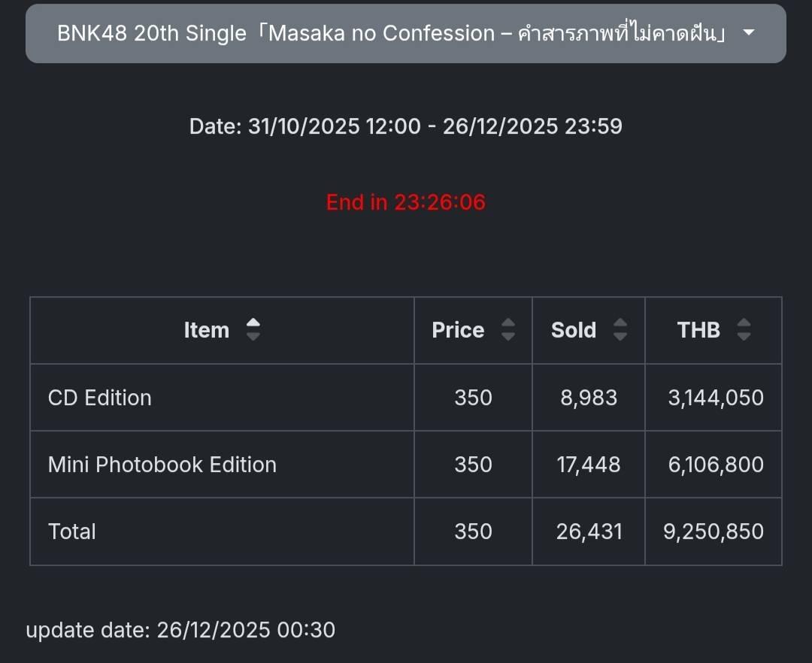812x663 pixels.
Task: Click the sale date range text
Action: (x=406, y=126)
